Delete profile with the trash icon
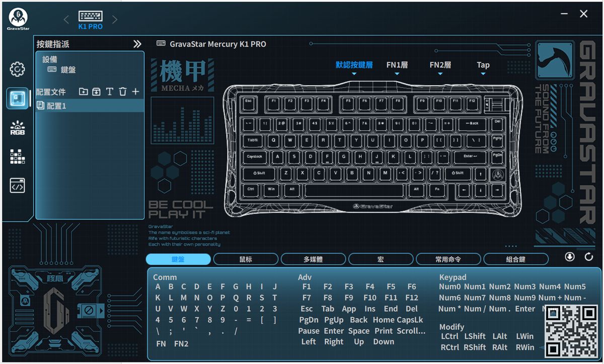Viewport: 604px width, 364px height. point(123,92)
